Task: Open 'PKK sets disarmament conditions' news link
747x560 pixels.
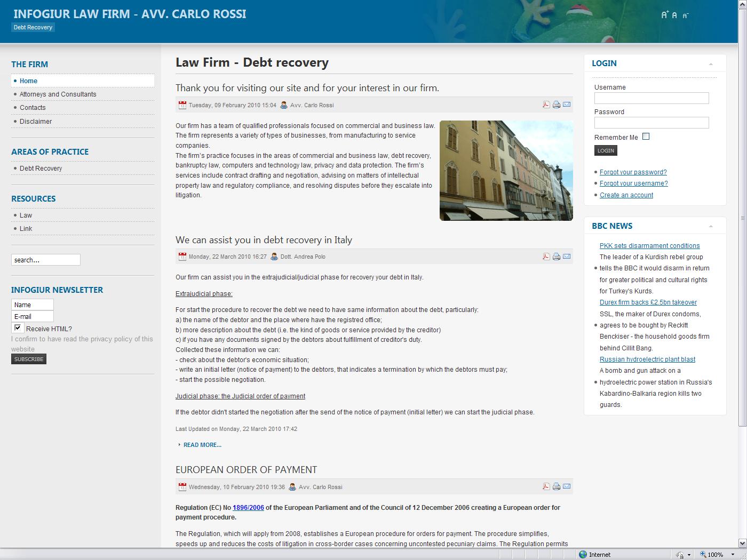Action: 649,246
